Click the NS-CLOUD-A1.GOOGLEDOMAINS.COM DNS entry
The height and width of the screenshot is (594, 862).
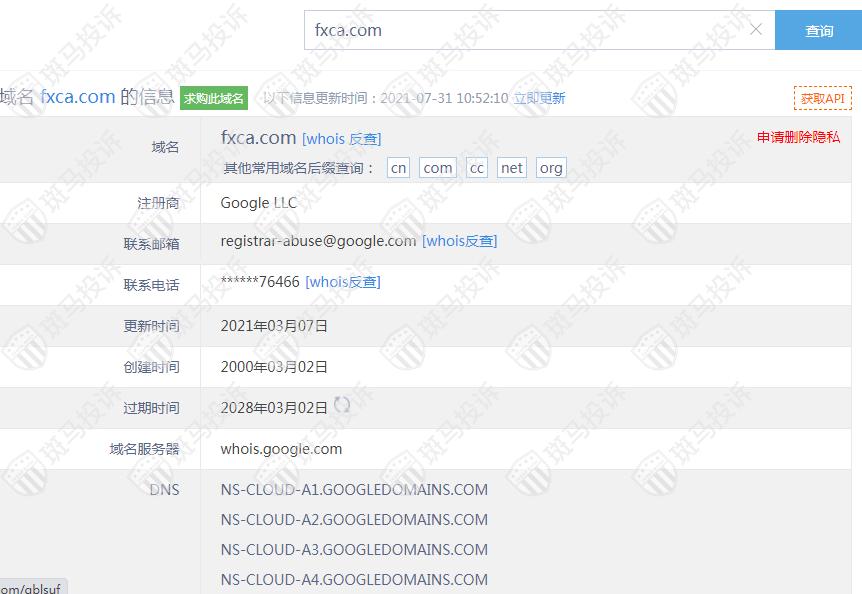pos(354,490)
